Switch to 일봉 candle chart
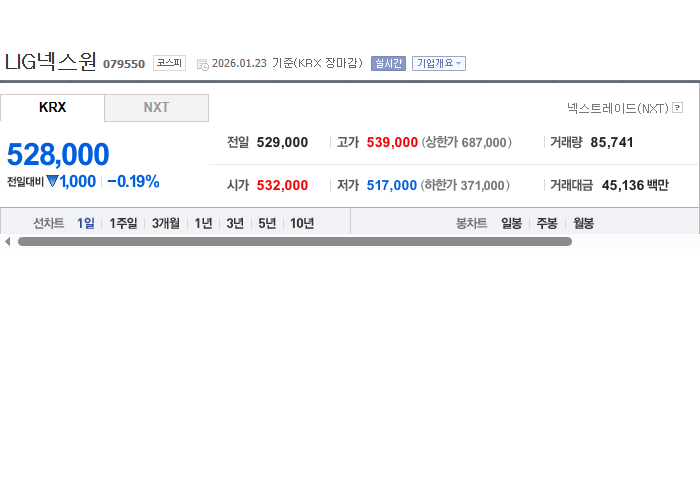Image resolution: width=700 pixels, height=490 pixels. pyautogui.click(x=512, y=223)
